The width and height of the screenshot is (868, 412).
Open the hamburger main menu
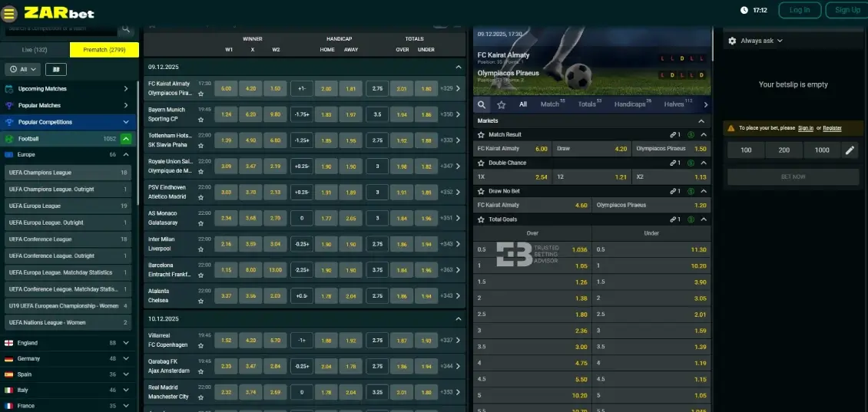point(9,13)
